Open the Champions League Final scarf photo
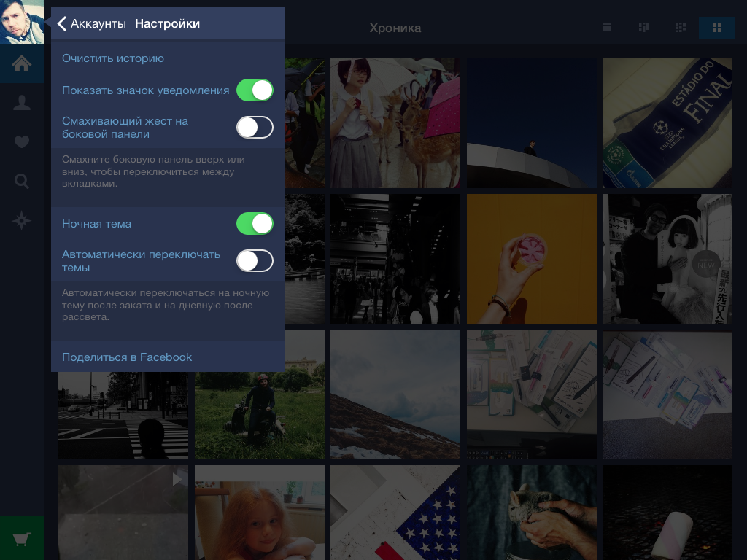The width and height of the screenshot is (747, 560). pos(667,122)
